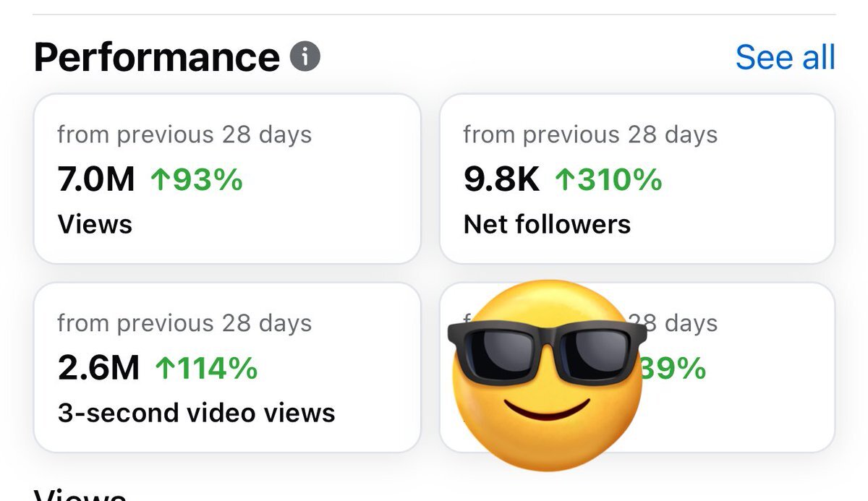Open the Net followers card
Image resolution: width=868 pixels, height=501 pixels.
tap(637, 179)
